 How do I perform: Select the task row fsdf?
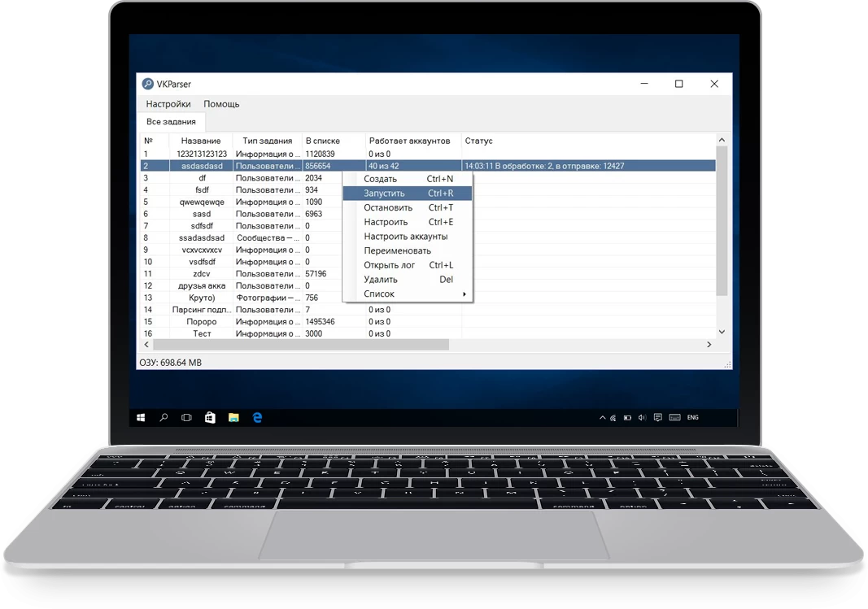pos(428,190)
